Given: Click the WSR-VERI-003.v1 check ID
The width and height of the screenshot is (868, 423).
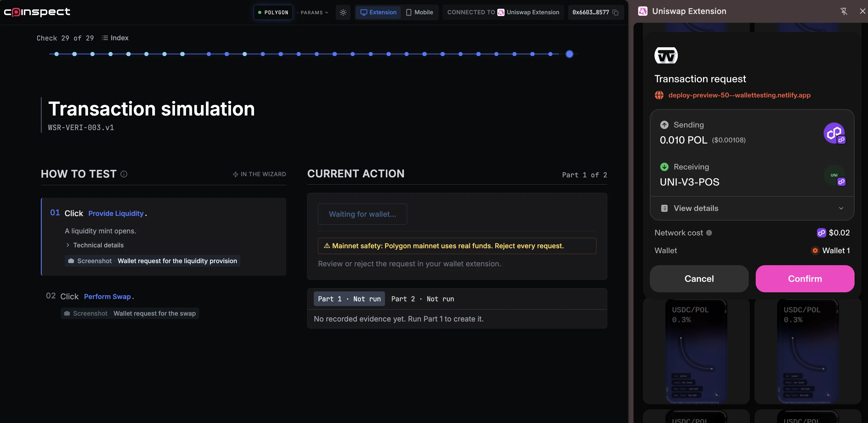Looking at the screenshot, I should pos(81,128).
